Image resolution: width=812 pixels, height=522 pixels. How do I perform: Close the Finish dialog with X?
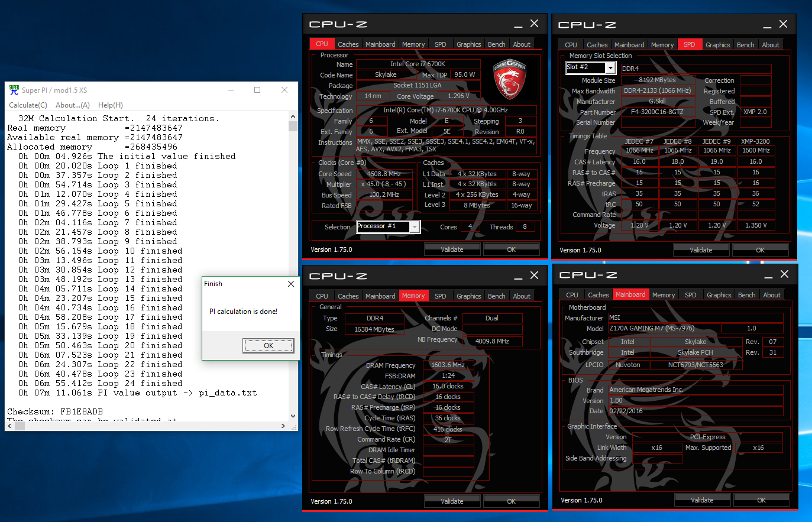point(290,284)
